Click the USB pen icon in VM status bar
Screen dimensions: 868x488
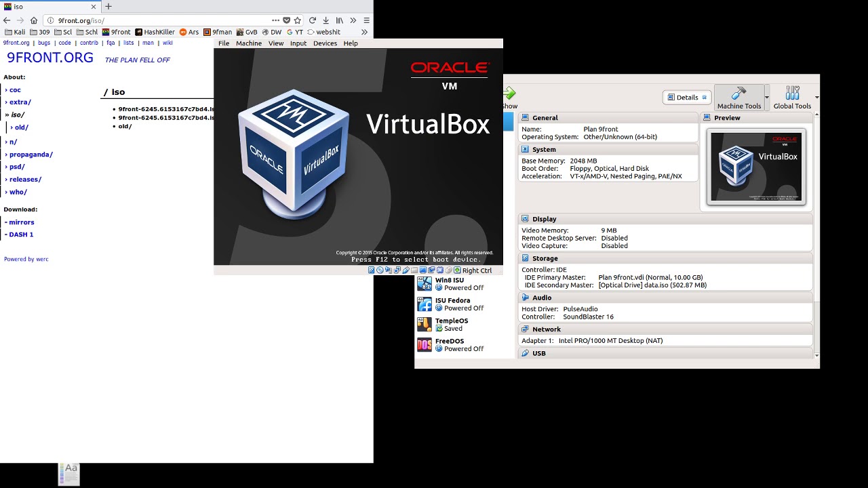pos(406,270)
